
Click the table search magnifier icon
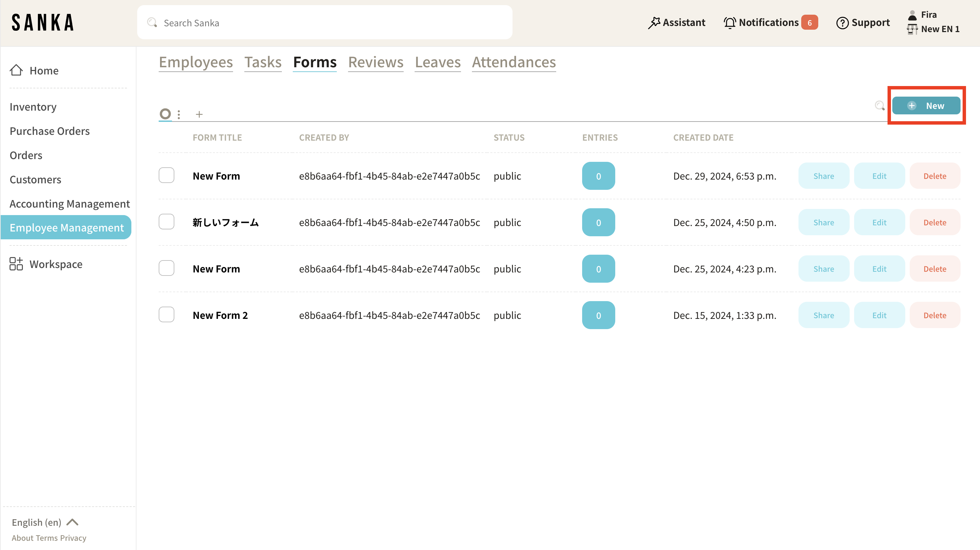pos(879,105)
